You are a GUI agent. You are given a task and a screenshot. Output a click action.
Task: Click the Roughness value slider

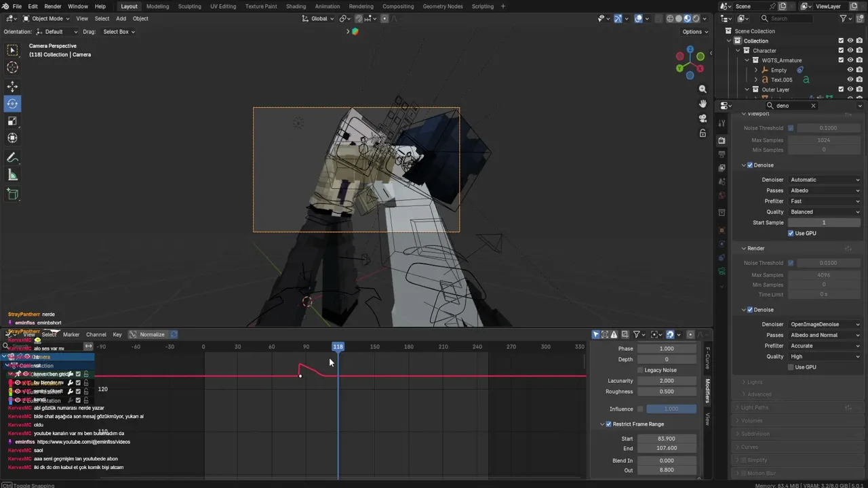point(667,392)
